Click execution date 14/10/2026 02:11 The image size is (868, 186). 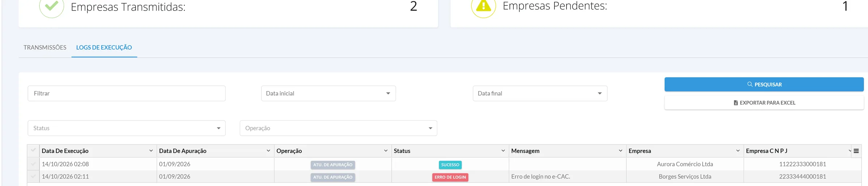pyautogui.click(x=65, y=176)
